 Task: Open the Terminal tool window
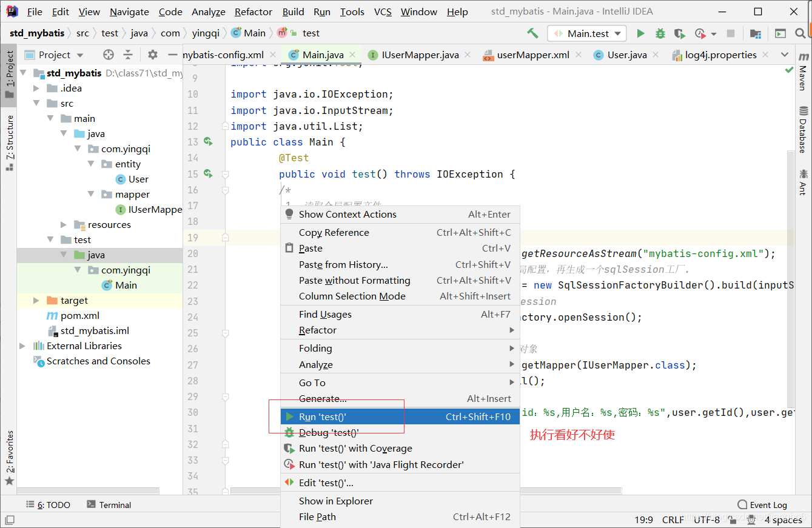[109, 505]
